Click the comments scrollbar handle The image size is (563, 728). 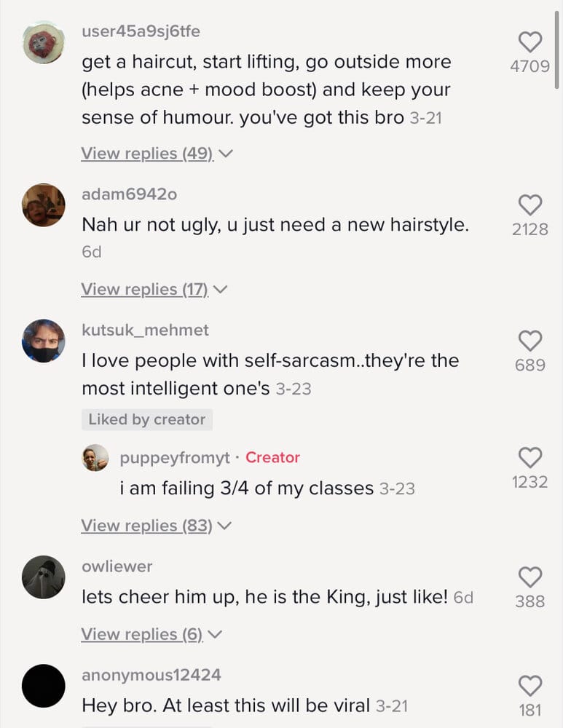pyautogui.click(x=556, y=50)
